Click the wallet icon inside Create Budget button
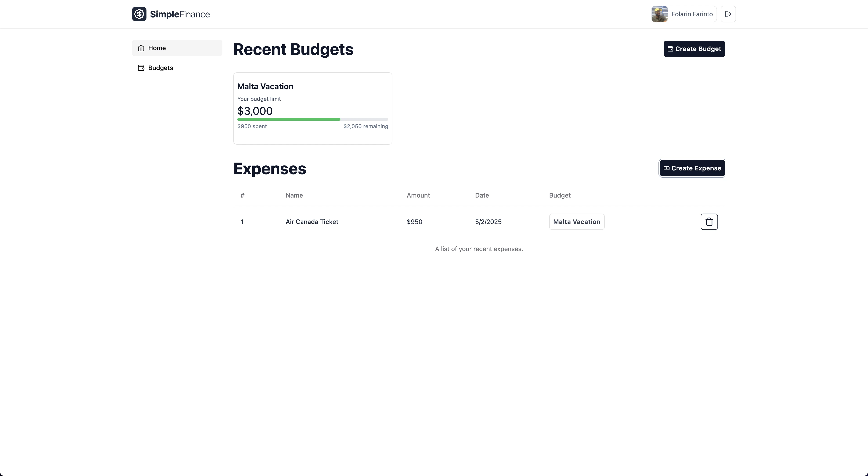 [670, 49]
